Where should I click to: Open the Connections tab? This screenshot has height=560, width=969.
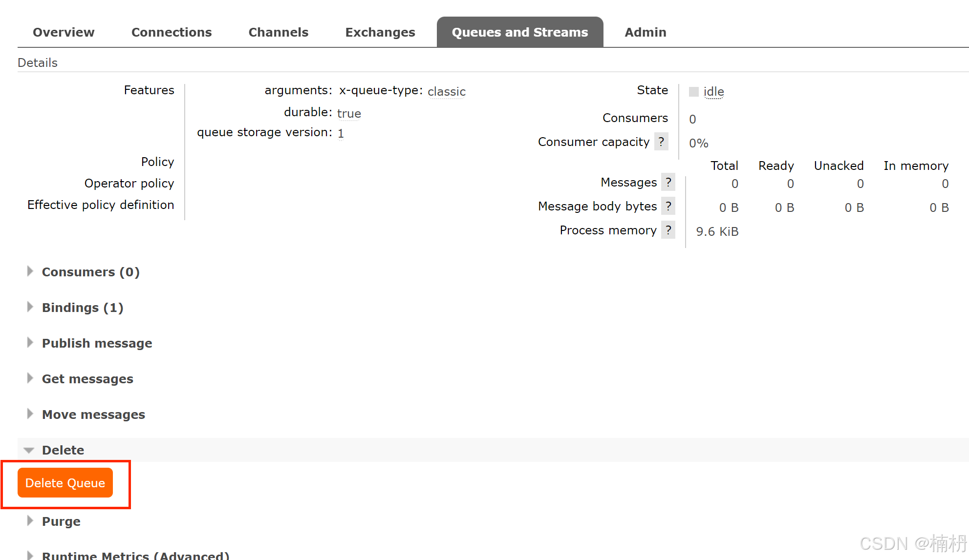(x=172, y=32)
